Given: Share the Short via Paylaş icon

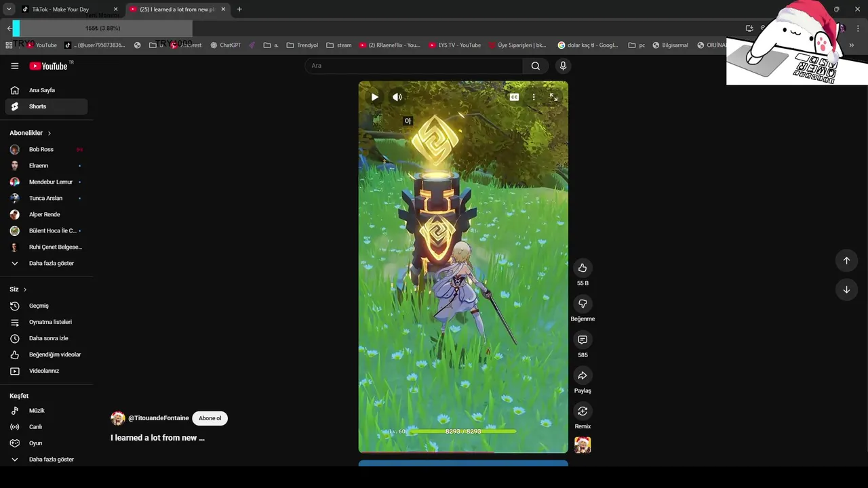Looking at the screenshot, I should (x=583, y=375).
